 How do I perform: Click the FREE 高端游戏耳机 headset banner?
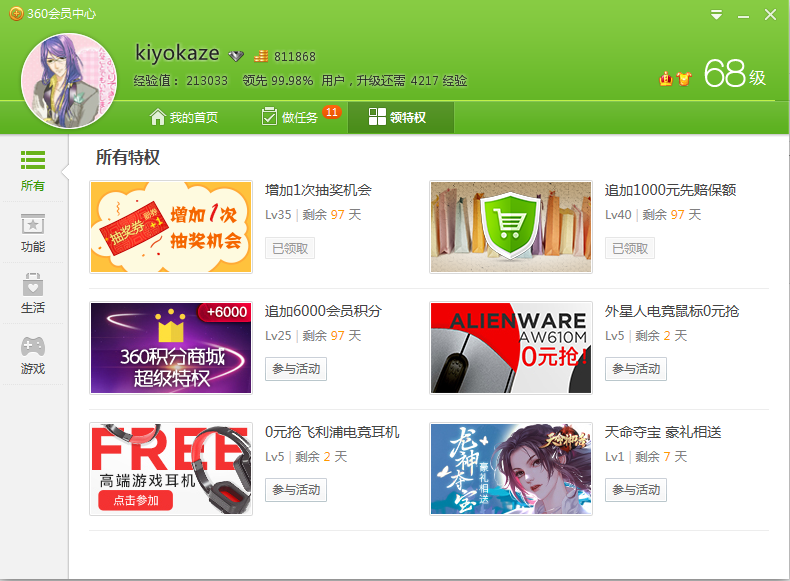pos(171,469)
